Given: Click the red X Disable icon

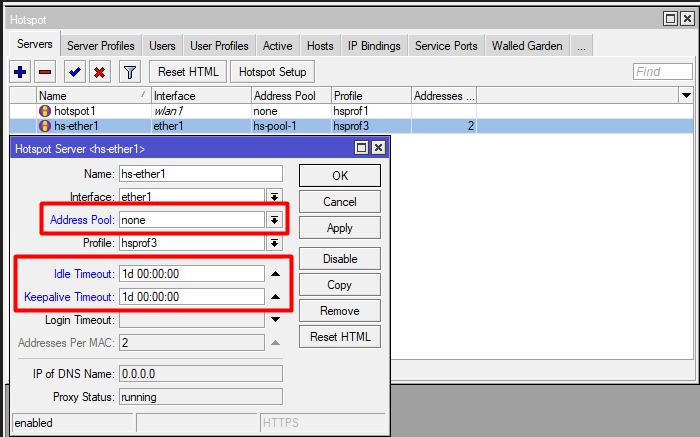Looking at the screenshot, I should [x=100, y=72].
